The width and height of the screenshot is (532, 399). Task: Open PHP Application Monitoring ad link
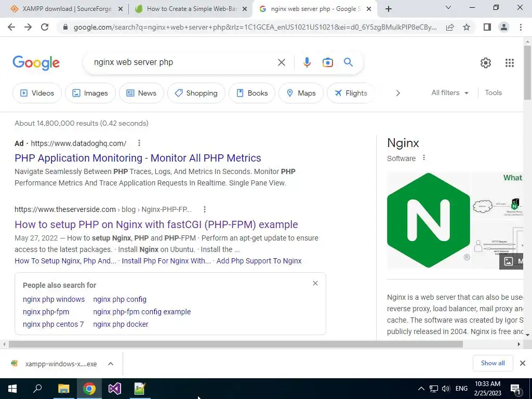138,158
